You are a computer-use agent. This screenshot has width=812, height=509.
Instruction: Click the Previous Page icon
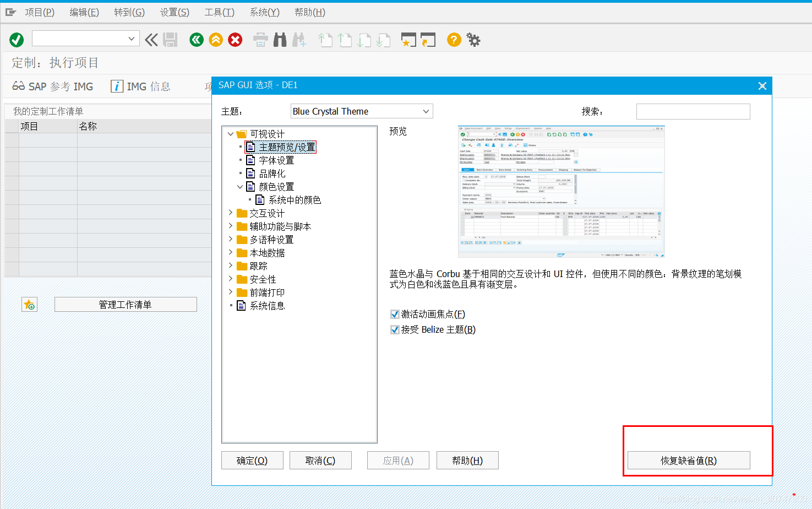(345, 40)
